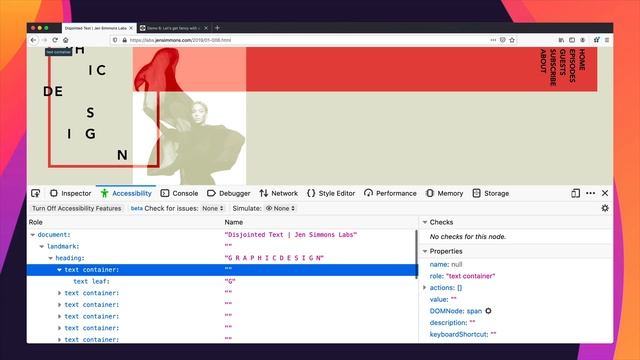Click Turn Off Accessibility Features button

(77, 208)
